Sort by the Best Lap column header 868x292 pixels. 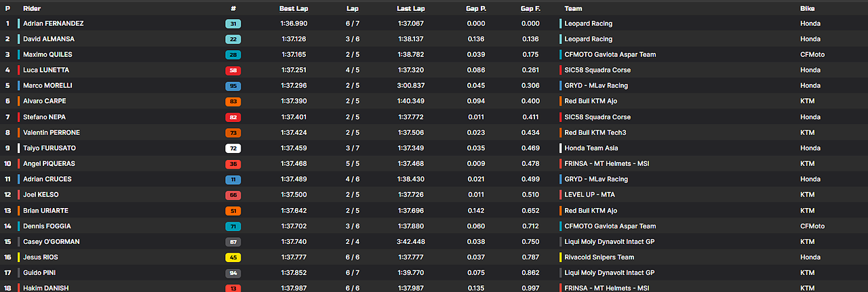(x=293, y=9)
